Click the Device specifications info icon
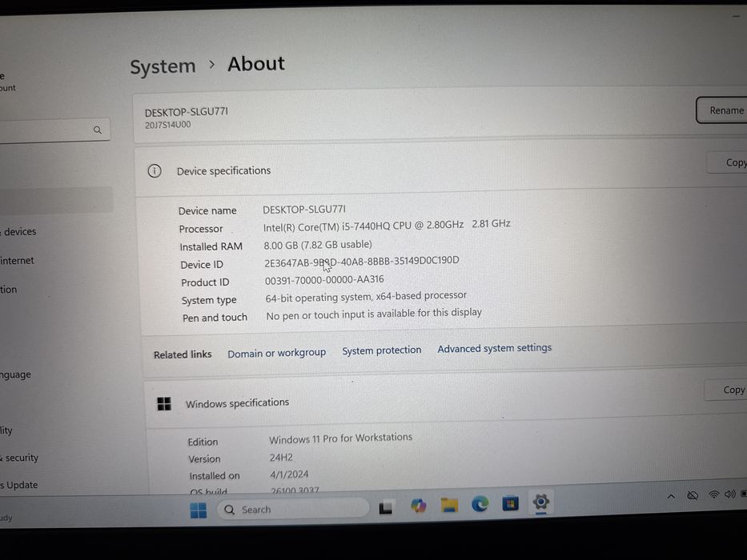This screenshot has height=560, width=747. point(155,171)
